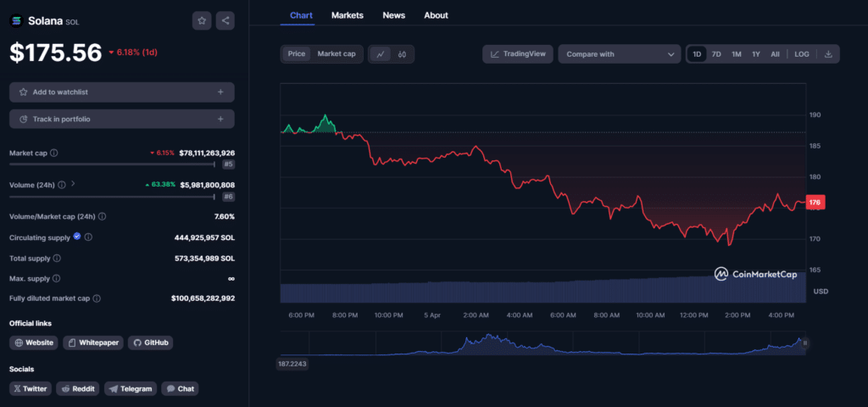Switch to line chart icon
The width and height of the screenshot is (868, 407).
coord(381,54)
